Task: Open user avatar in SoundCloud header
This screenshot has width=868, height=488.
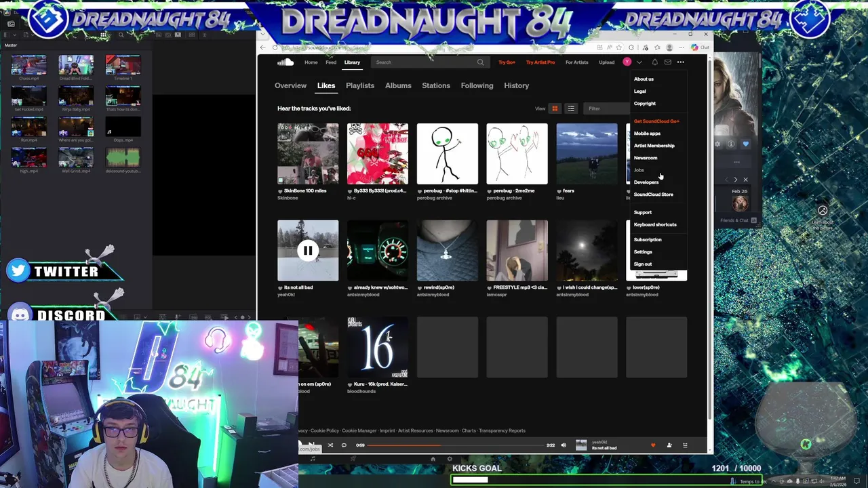Action: tap(627, 62)
